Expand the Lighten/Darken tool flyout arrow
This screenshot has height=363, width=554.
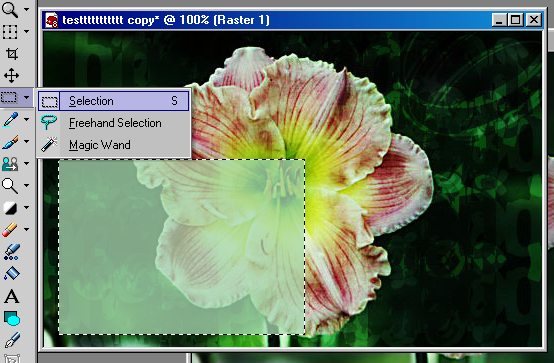[x=26, y=207]
